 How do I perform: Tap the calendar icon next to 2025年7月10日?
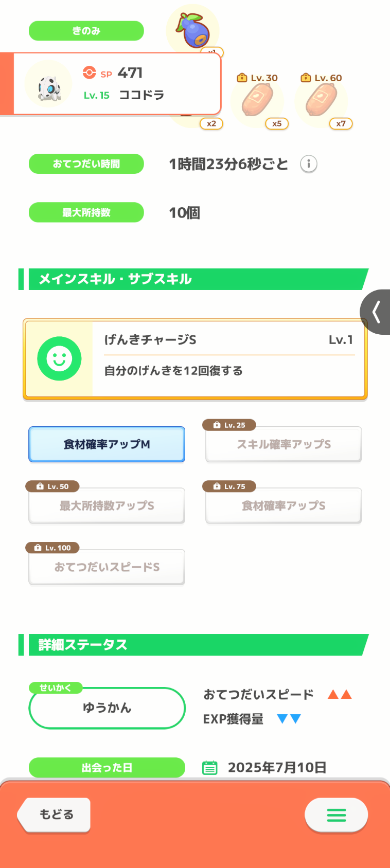coord(209,768)
